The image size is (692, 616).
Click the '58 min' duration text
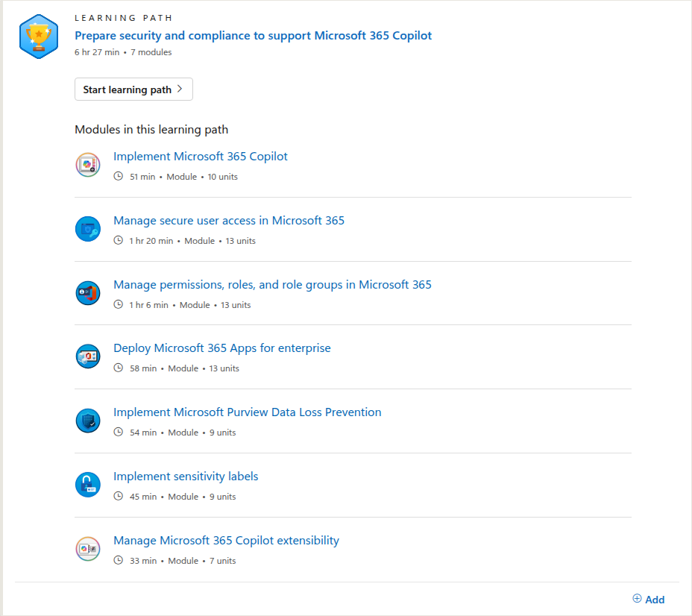point(143,368)
